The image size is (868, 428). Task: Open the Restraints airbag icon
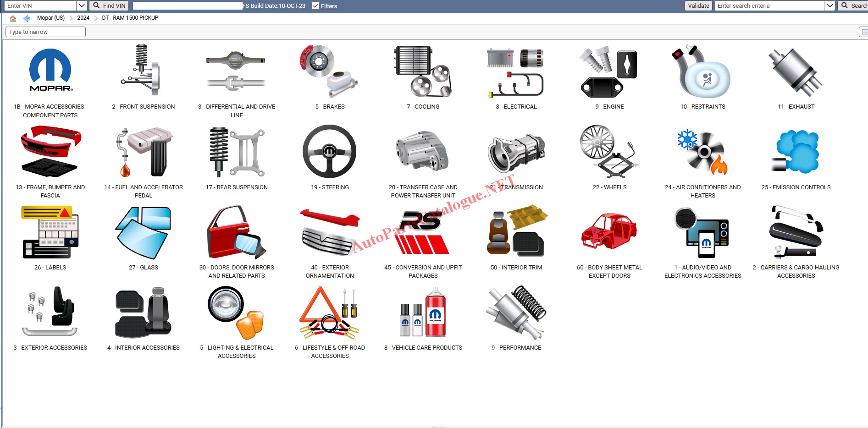(702, 71)
